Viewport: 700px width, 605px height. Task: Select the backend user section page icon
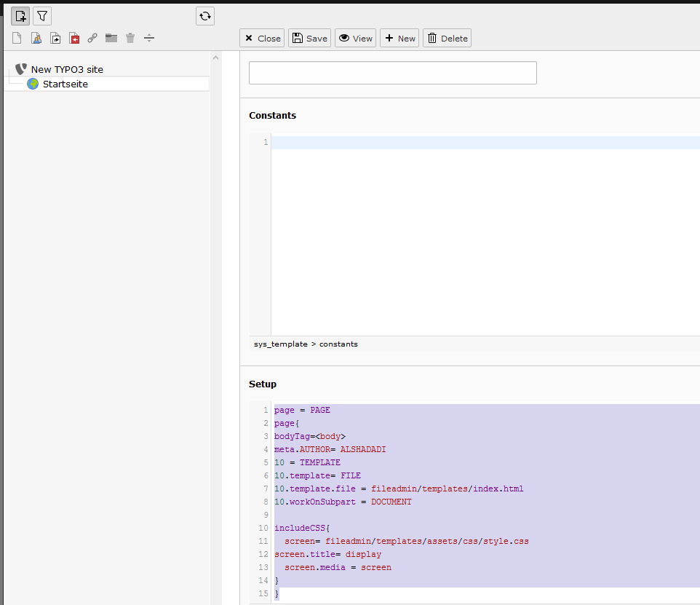pos(36,38)
